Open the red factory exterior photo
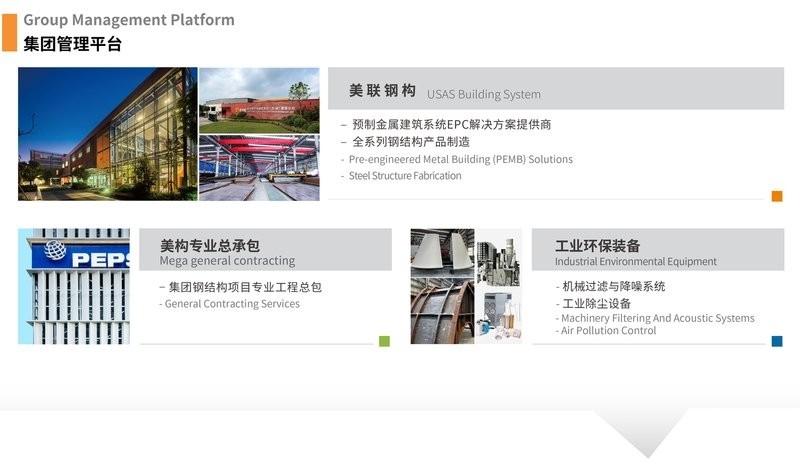 click(x=259, y=100)
